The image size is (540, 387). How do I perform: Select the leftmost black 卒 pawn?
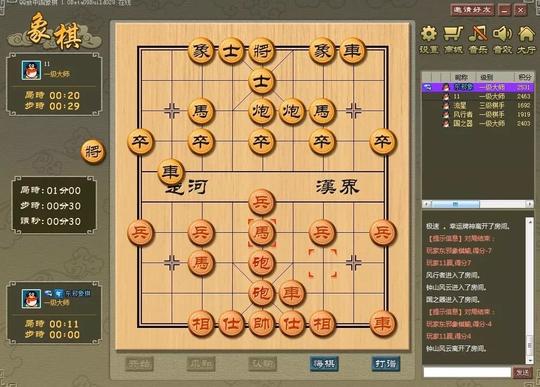coord(141,142)
